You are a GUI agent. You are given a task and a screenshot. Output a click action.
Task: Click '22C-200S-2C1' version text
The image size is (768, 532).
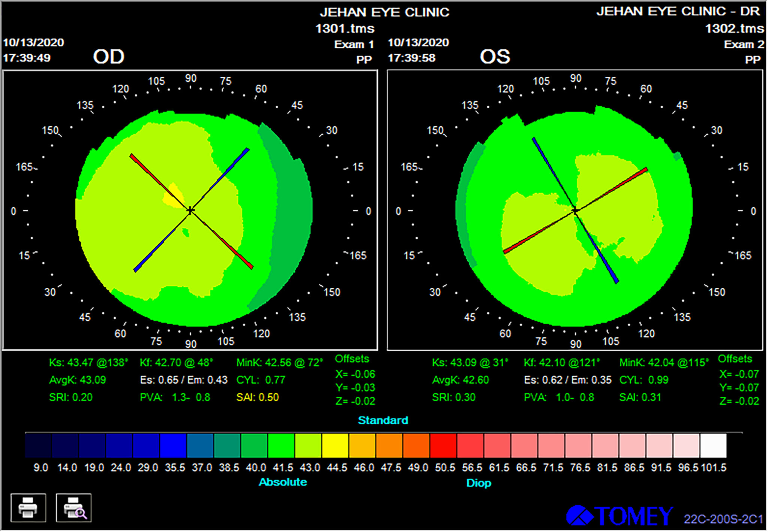pyautogui.click(x=723, y=519)
